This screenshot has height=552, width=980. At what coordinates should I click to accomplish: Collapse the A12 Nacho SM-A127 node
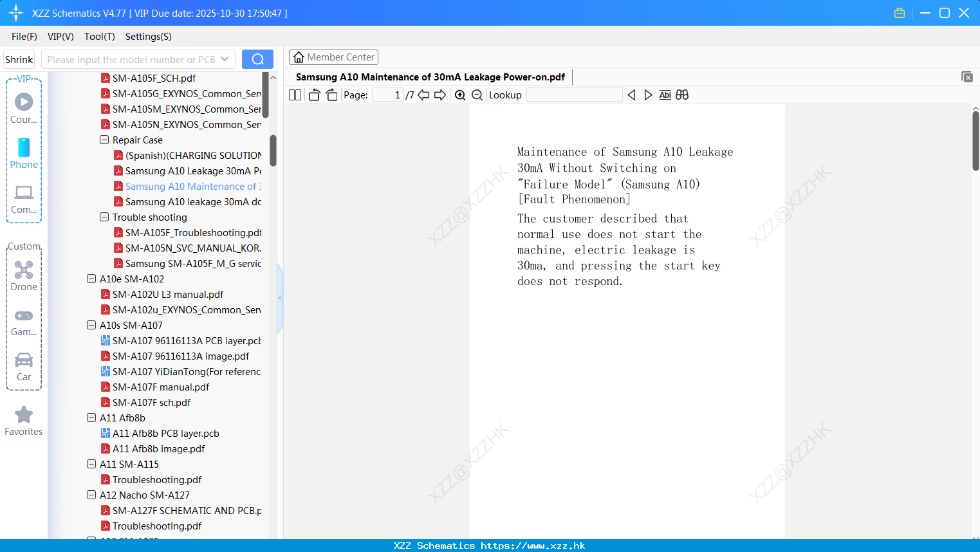91,495
